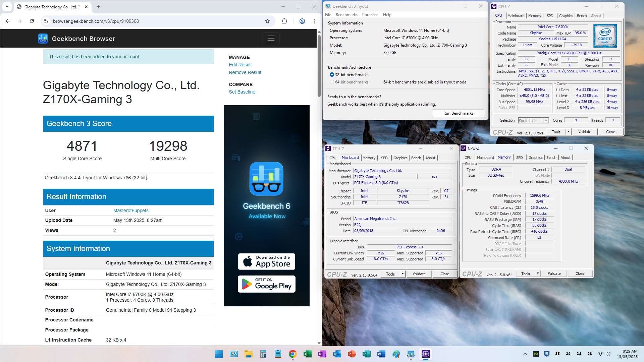Launch Outlook from the taskbar
Viewport: 644px width, 362px height.
pos(337,354)
